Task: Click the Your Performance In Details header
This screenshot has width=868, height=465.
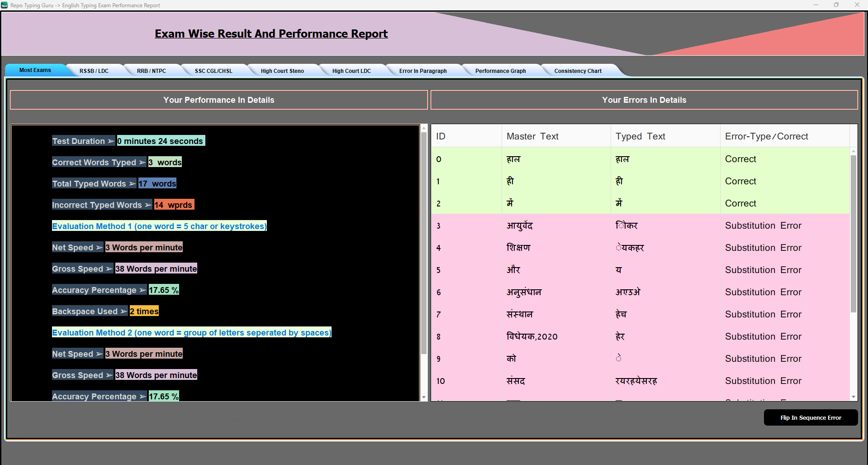Action: 219,100
